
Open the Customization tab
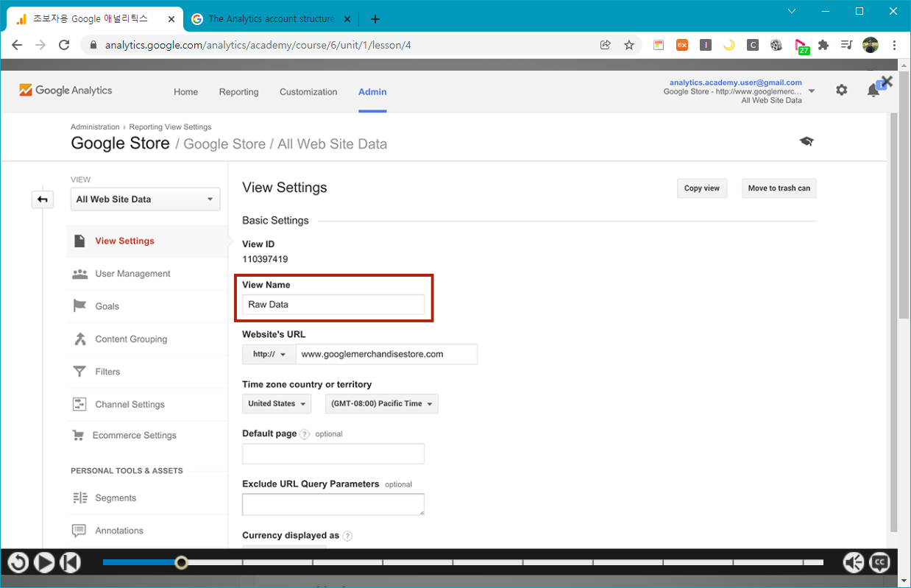[x=308, y=92]
